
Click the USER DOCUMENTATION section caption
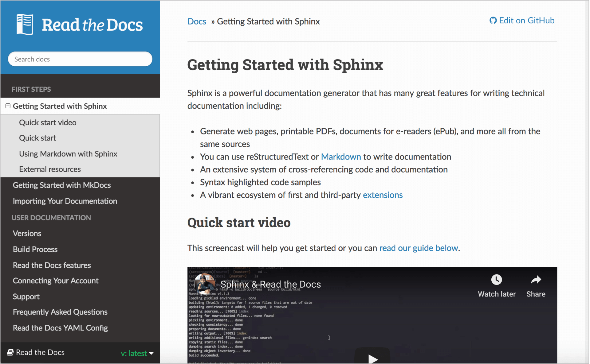(51, 218)
